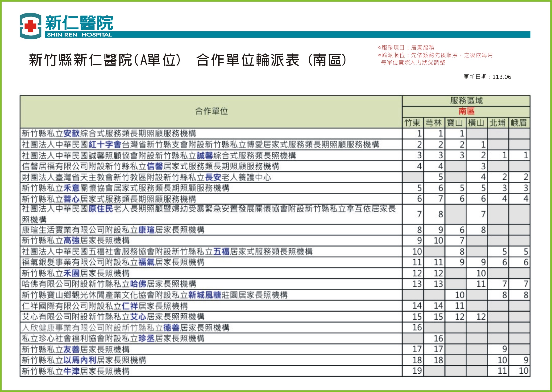Click 寶山 value 9 in 福氣 row
The height and width of the screenshot is (392, 552).
462,262
